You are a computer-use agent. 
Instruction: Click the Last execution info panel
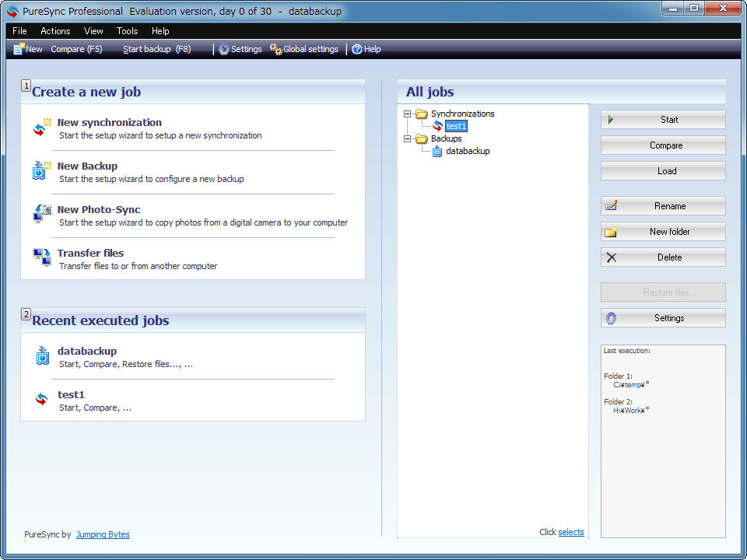(x=663, y=442)
